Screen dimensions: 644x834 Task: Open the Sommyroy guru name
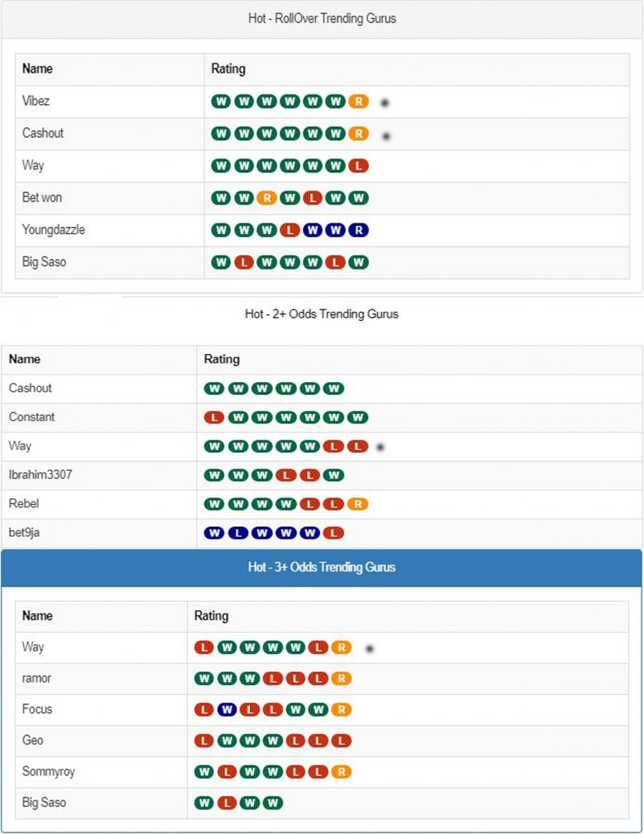click(48, 772)
